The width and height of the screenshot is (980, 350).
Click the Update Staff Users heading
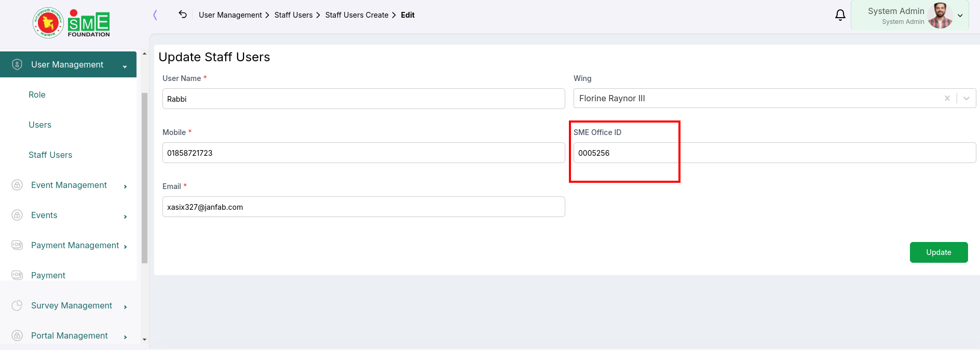tap(214, 57)
